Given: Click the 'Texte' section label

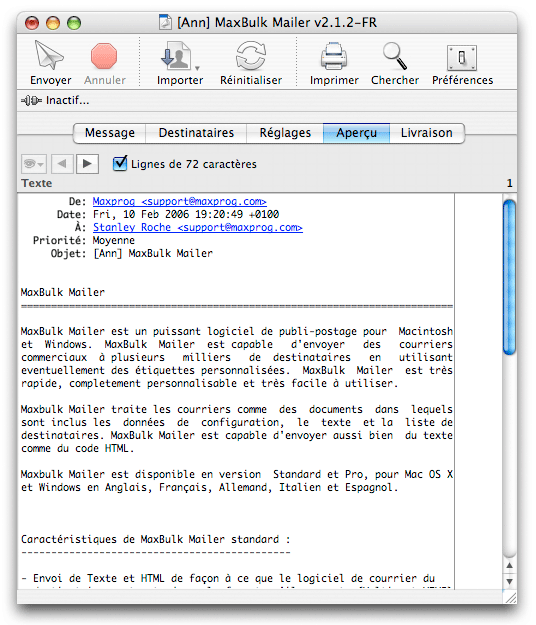Looking at the screenshot, I should point(37,183).
